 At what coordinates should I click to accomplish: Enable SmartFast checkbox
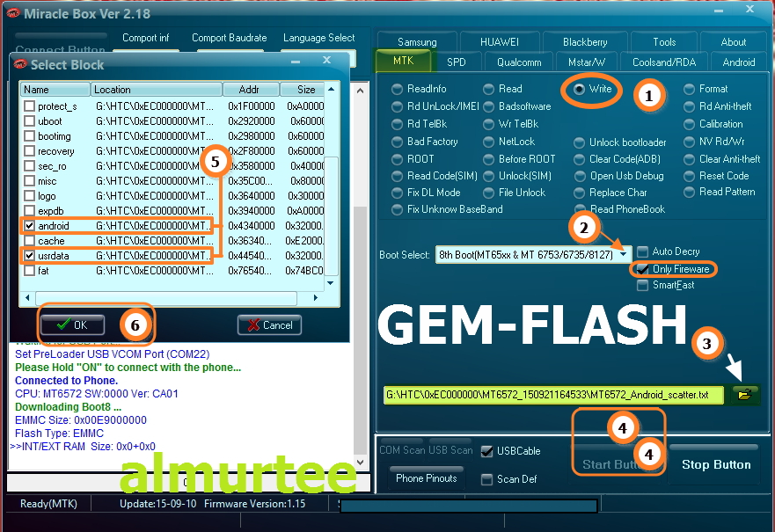pos(642,285)
